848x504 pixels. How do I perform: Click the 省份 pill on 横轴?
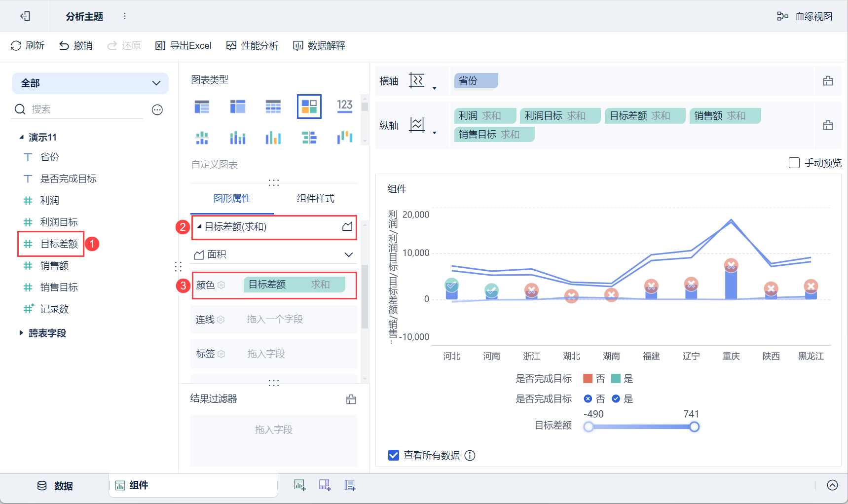[476, 80]
